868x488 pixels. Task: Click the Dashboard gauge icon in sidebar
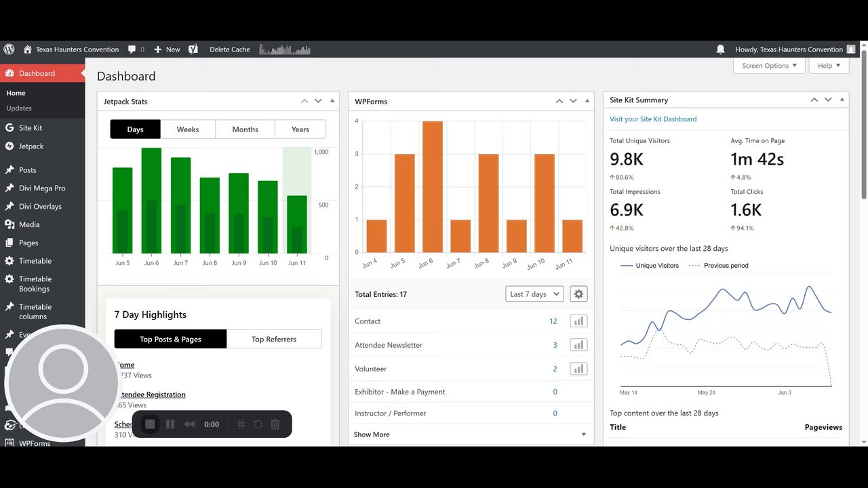tap(9, 73)
